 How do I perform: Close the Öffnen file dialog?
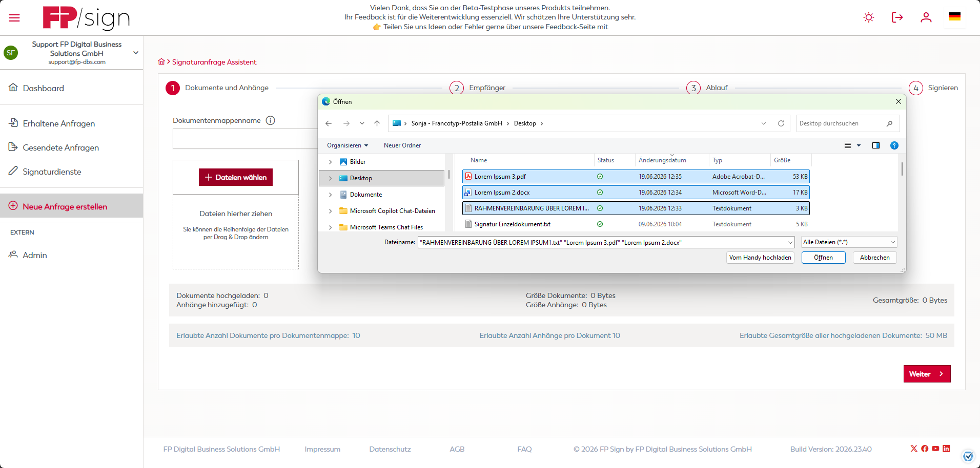click(899, 101)
